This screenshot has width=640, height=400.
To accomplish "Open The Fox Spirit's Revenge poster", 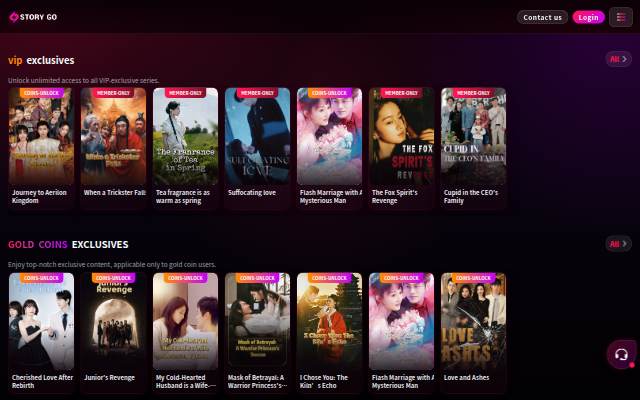I will 402,136.
